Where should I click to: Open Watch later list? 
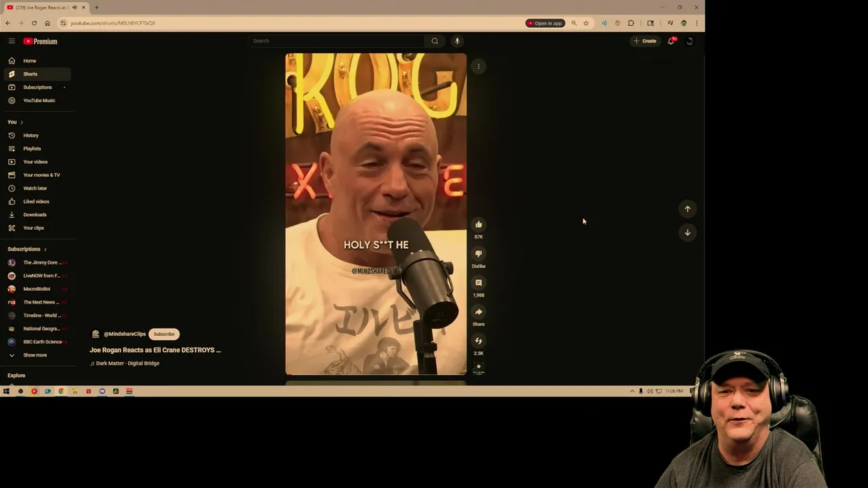(37, 188)
